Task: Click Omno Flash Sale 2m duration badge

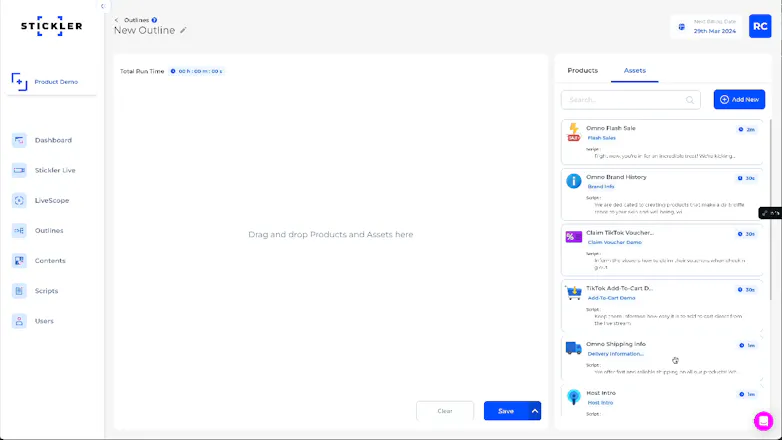Action: coord(747,130)
